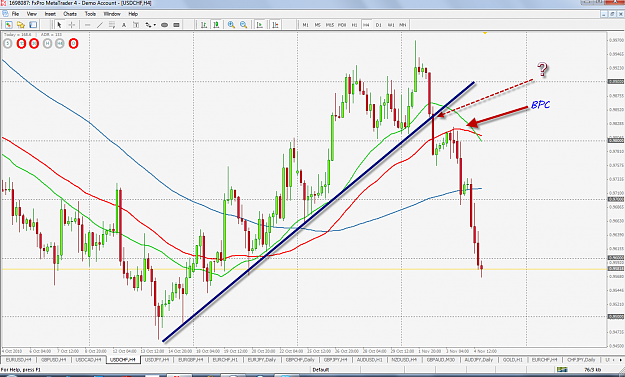Open the View menu
The image size is (625, 377).
coord(31,14)
